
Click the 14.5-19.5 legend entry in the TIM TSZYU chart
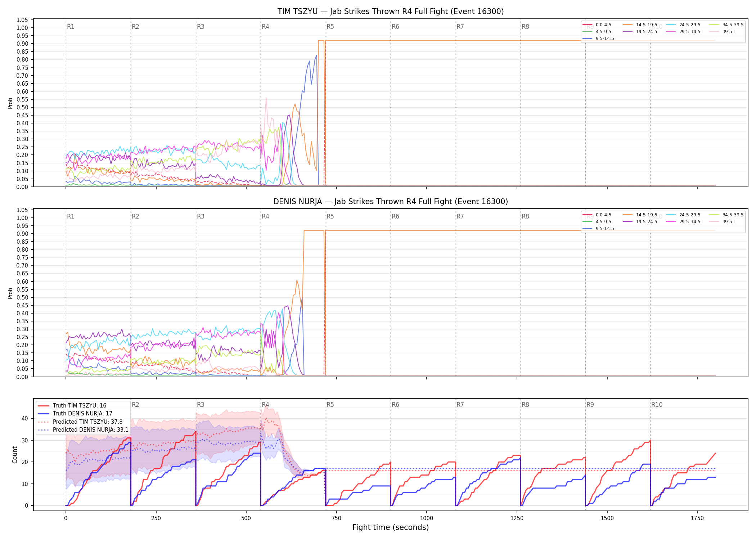coord(640,25)
